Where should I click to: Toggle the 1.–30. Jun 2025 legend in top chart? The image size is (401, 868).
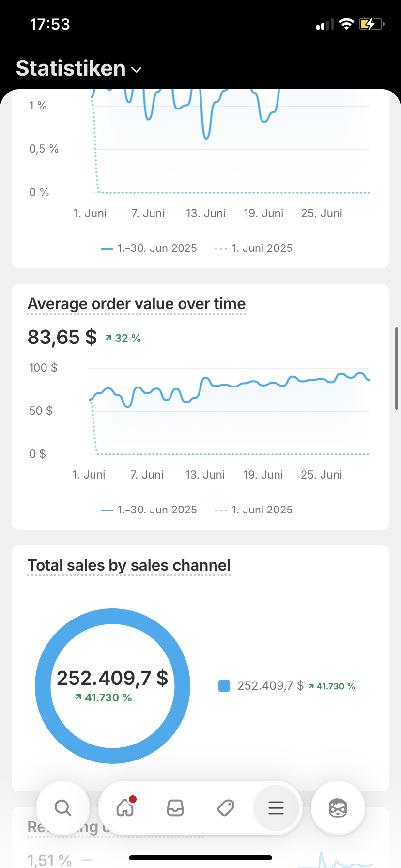tap(149, 248)
